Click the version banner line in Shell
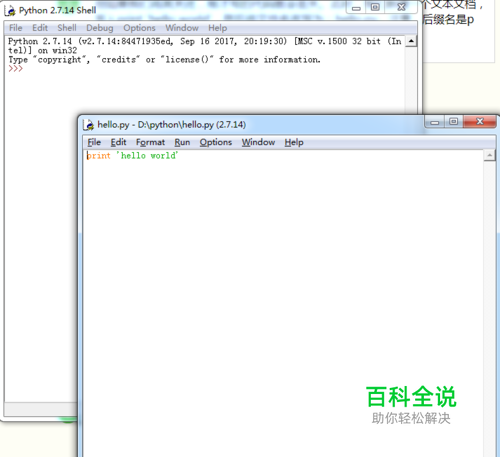The width and height of the screenshot is (500, 457). pyautogui.click(x=205, y=46)
